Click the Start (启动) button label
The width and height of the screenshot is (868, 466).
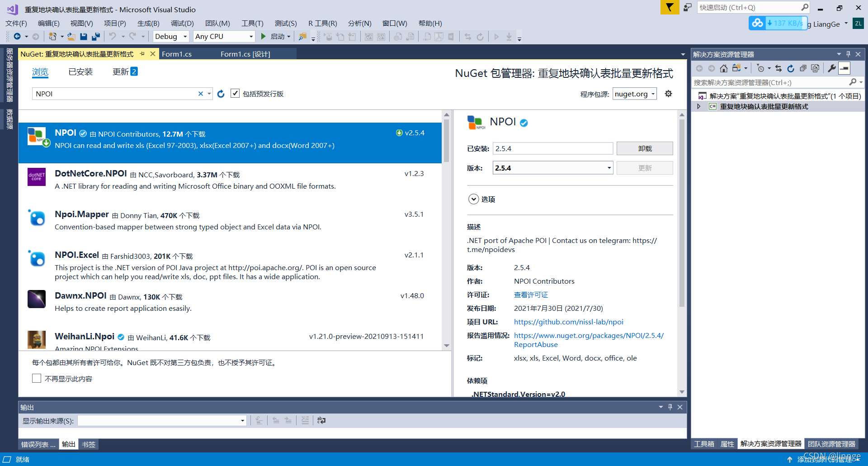(278, 37)
